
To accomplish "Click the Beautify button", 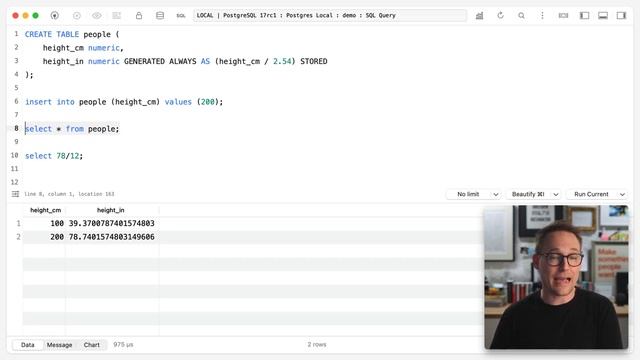I will click(528, 194).
